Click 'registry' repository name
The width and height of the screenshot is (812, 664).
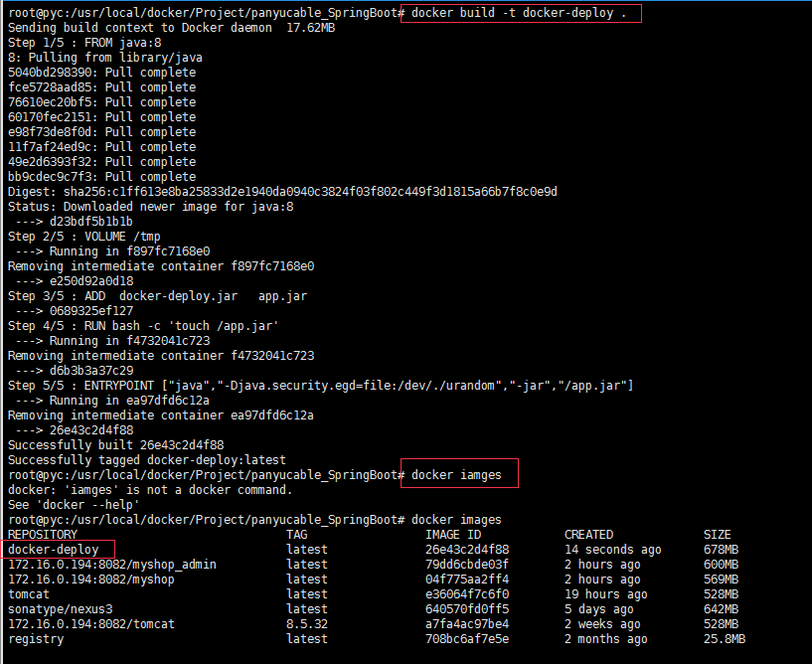click(x=36, y=640)
